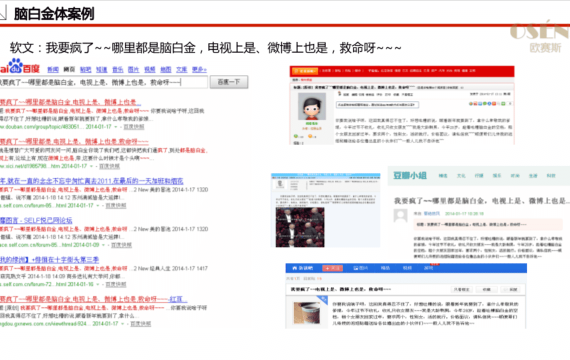Click the Douban post title 我要疯了

tap(481, 201)
